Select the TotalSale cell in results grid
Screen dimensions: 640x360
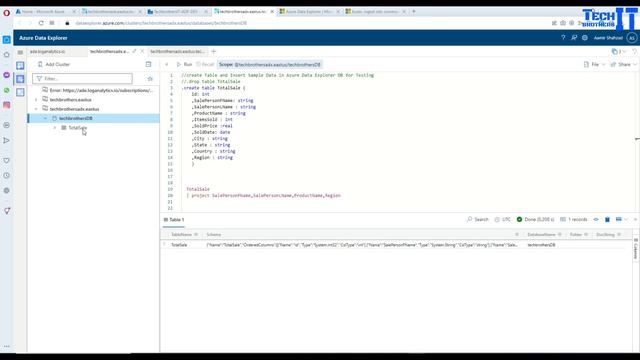179,245
